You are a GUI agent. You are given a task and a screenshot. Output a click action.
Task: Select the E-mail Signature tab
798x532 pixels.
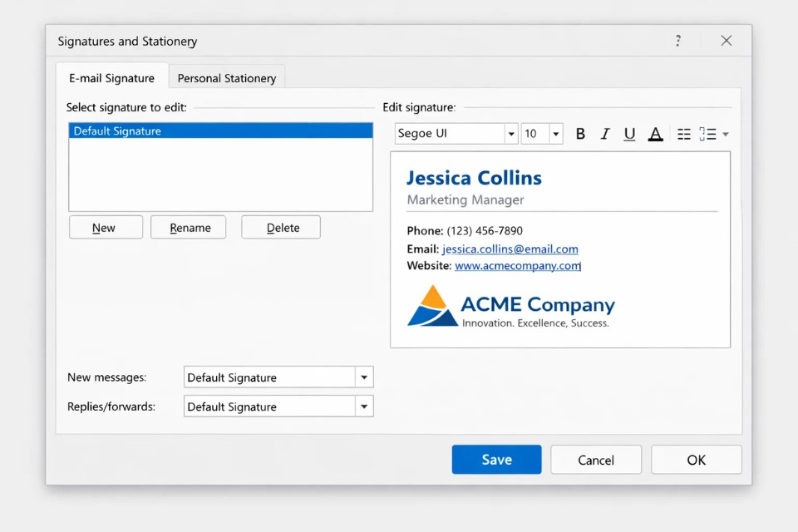(x=111, y=78)
